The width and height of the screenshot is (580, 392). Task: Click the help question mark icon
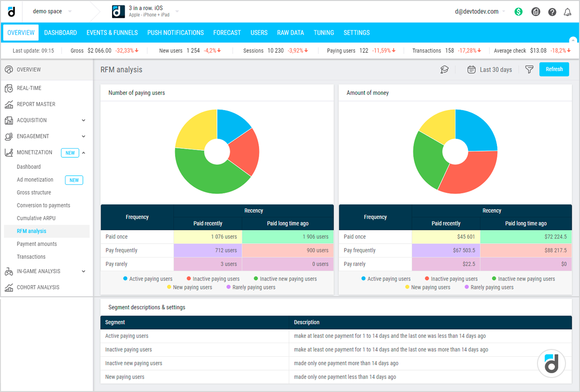point(552,12)
